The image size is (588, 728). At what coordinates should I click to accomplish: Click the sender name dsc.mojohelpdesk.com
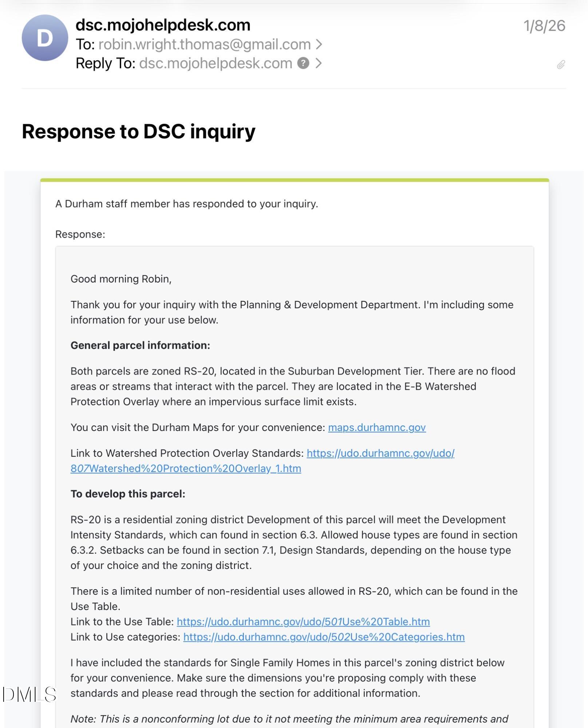pos(163,25)
